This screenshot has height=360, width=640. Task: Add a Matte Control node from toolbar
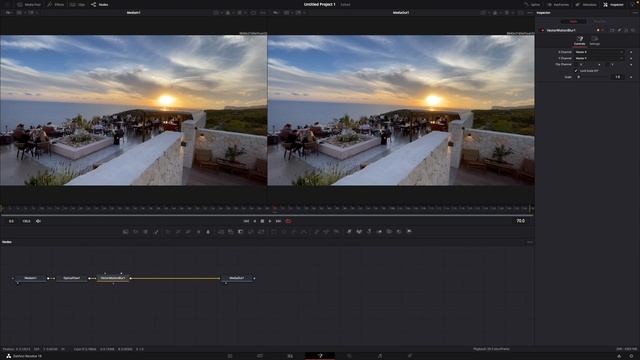[x=240, y=232]
